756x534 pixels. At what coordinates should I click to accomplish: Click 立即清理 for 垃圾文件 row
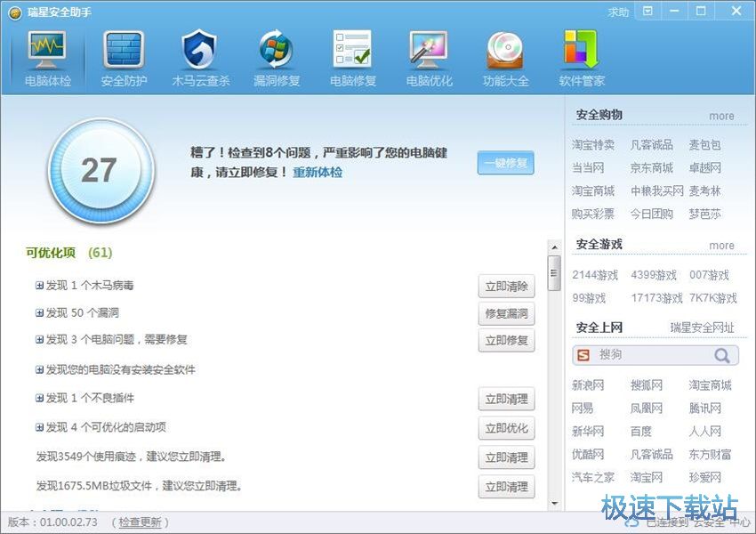tap(506, 487)
